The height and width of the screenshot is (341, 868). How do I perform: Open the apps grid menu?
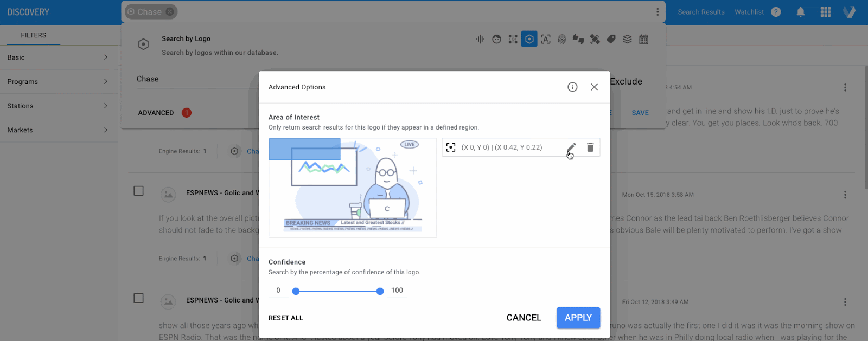tap(825, 12)
